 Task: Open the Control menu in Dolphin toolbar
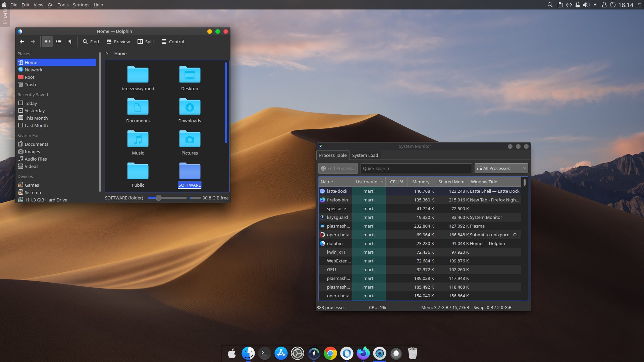tap(172, 42)
